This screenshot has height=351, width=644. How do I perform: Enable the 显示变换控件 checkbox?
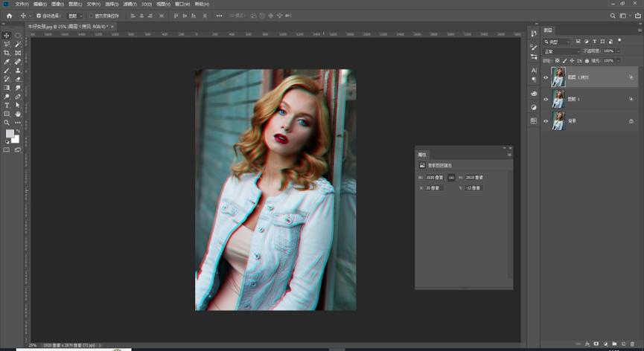tap(91, 15)
